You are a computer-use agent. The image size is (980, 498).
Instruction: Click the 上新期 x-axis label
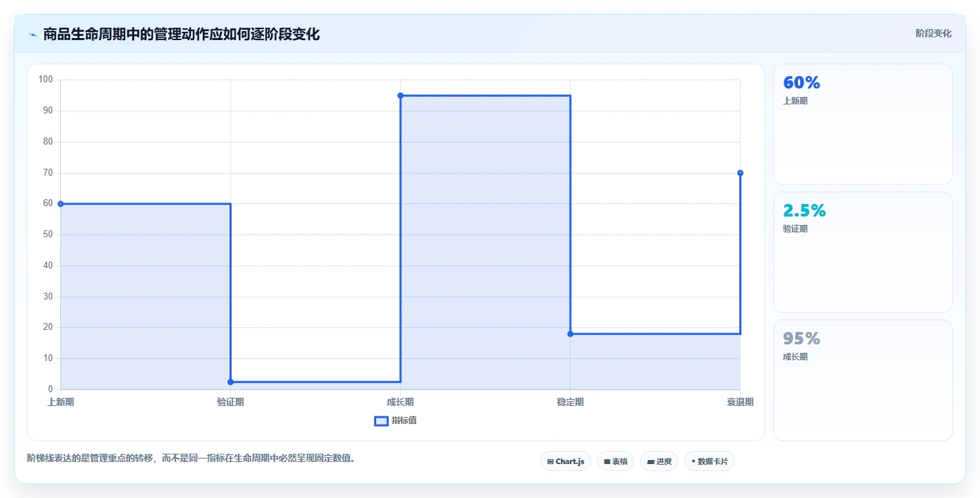pos(61,402)
